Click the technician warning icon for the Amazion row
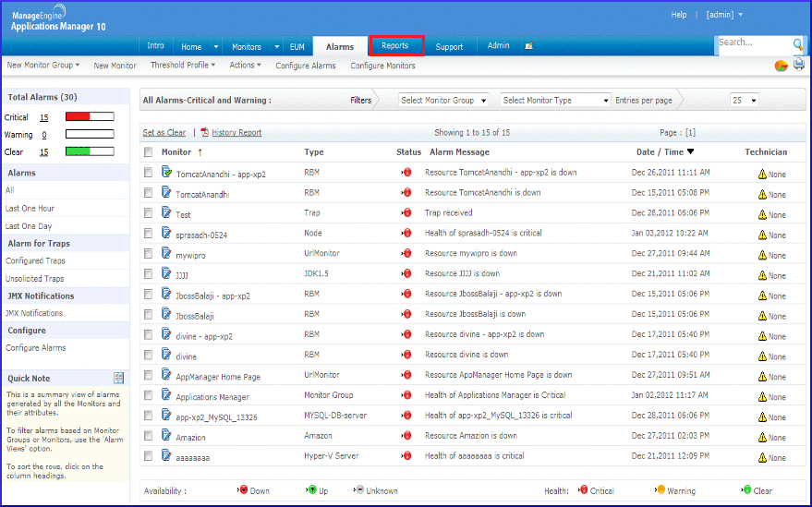This screenshot has width=812, height=507. click(762, 438)
